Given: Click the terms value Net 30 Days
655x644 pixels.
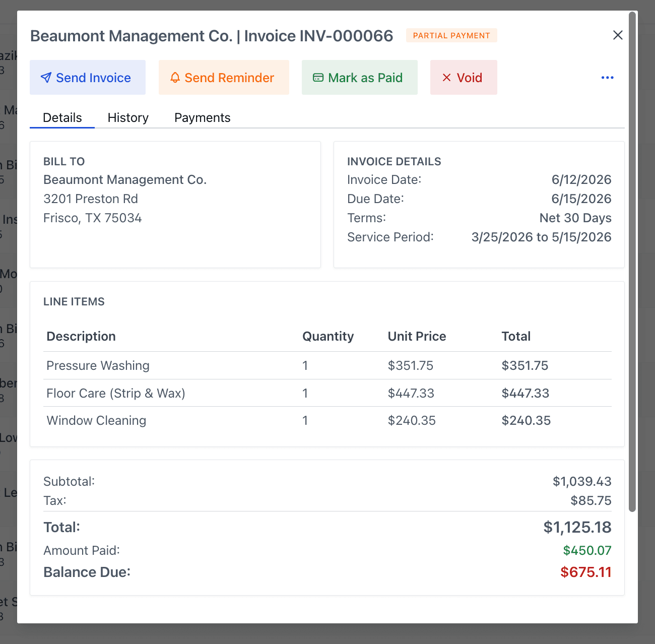Looking at the screenshot, I should point(575,218).
